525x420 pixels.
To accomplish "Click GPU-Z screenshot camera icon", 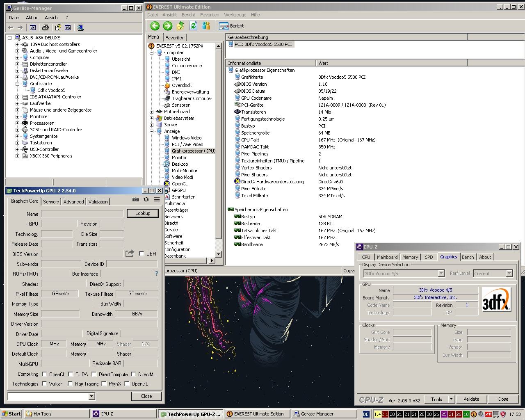I will 136,199.
